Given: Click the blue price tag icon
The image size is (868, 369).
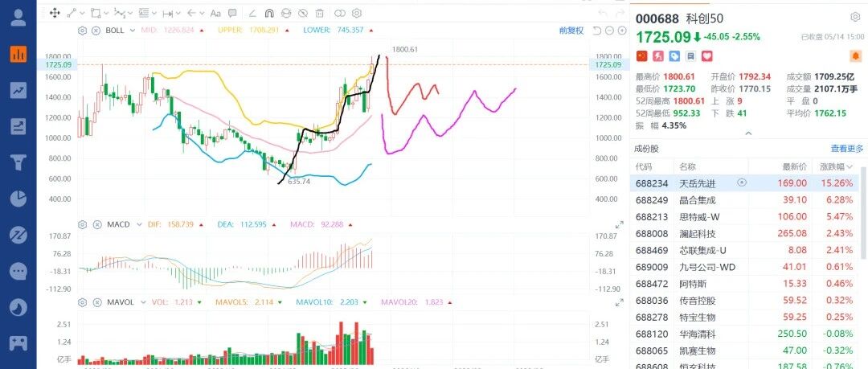Looking at the screenshot, I should pos(674,56).
